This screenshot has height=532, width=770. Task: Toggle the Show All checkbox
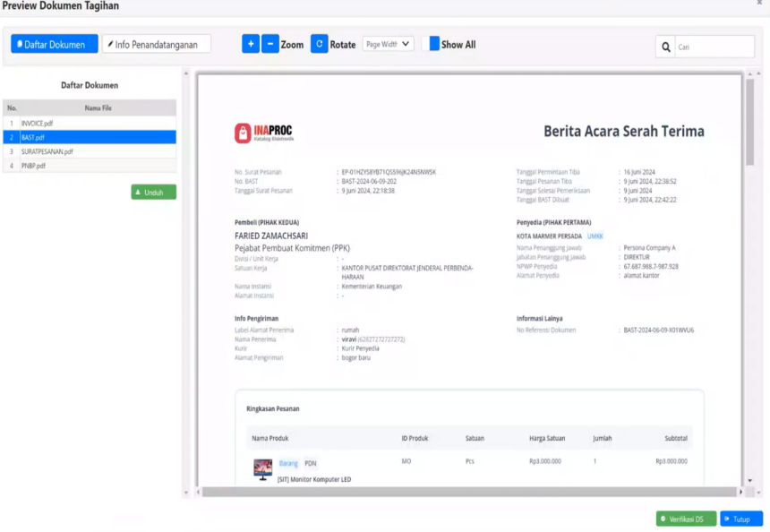(434, 44)
